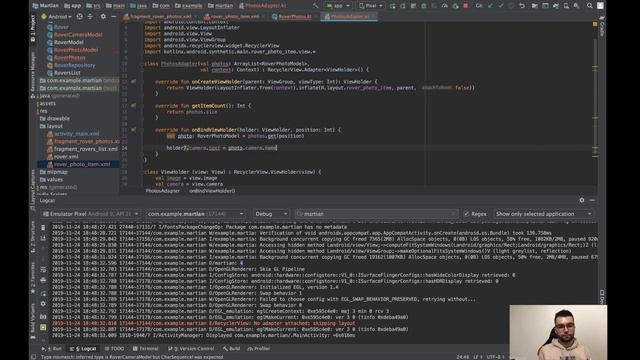This screenshot has height=360, width=640.
Task: Click the Clear logcat trash icon
Action: (x=43, y=227)
